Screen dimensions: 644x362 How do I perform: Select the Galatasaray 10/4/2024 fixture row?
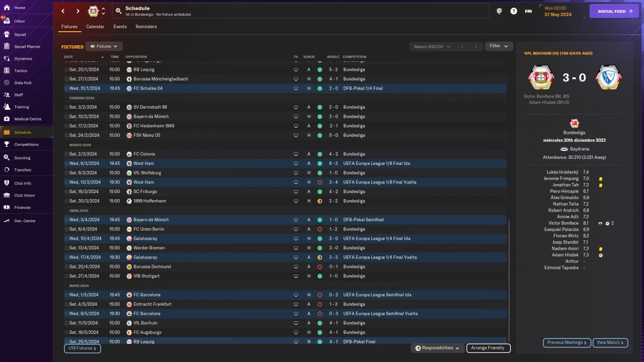tap(285, 238)
